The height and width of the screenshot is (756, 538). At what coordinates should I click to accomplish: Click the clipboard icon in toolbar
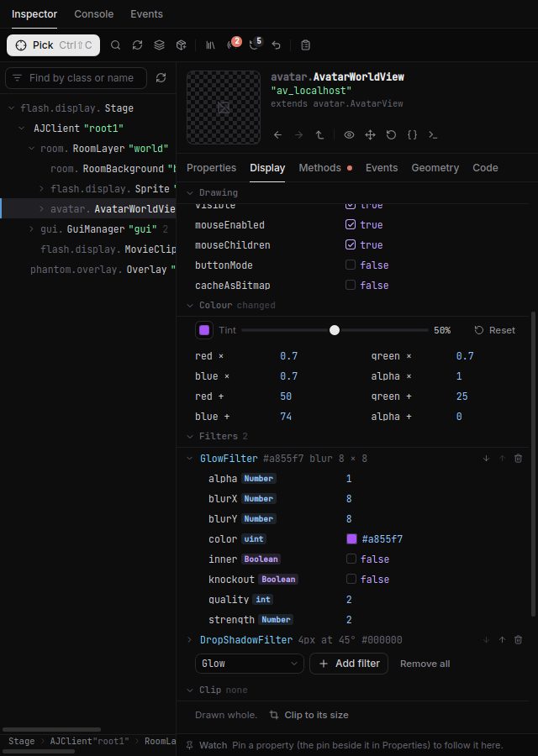click(x=305, y=45)
